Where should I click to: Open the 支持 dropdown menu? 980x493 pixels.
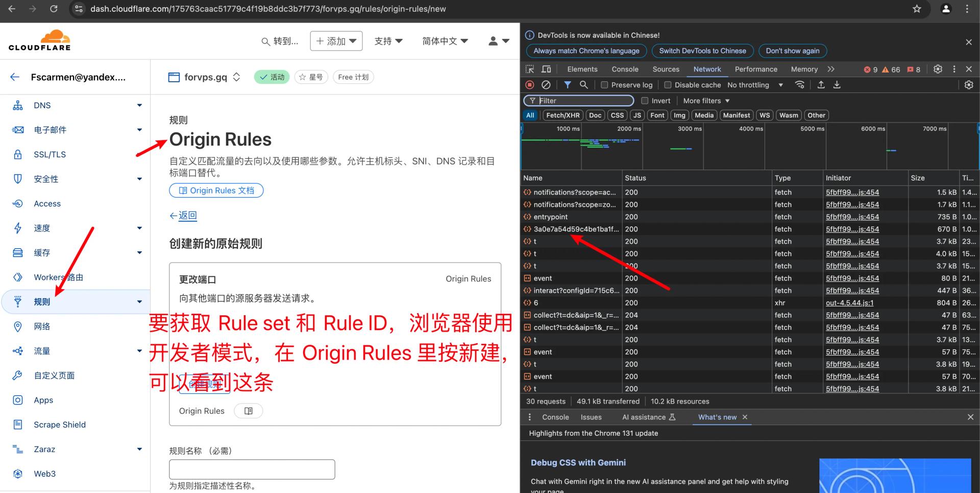388,41
